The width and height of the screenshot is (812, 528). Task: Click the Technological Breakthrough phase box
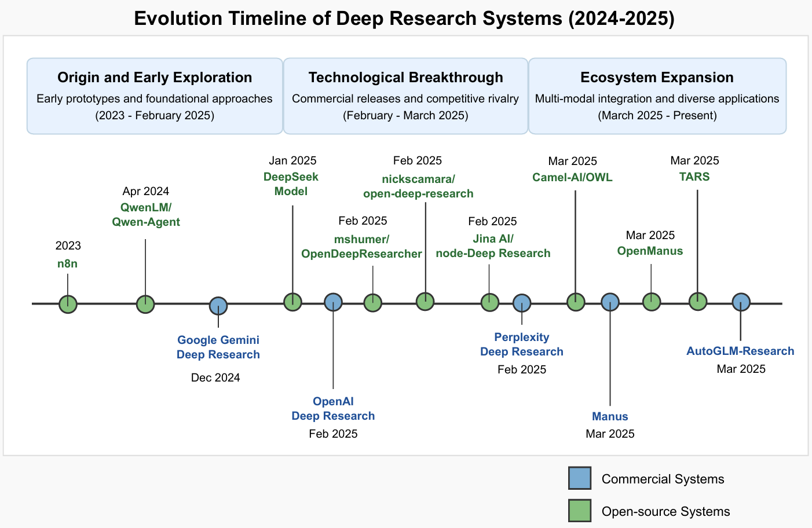tap(405, 96)
